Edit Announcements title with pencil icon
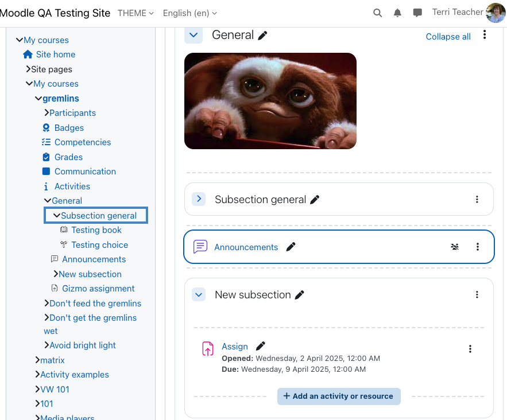This screenshot has width=507, height=420. point(291,247)
